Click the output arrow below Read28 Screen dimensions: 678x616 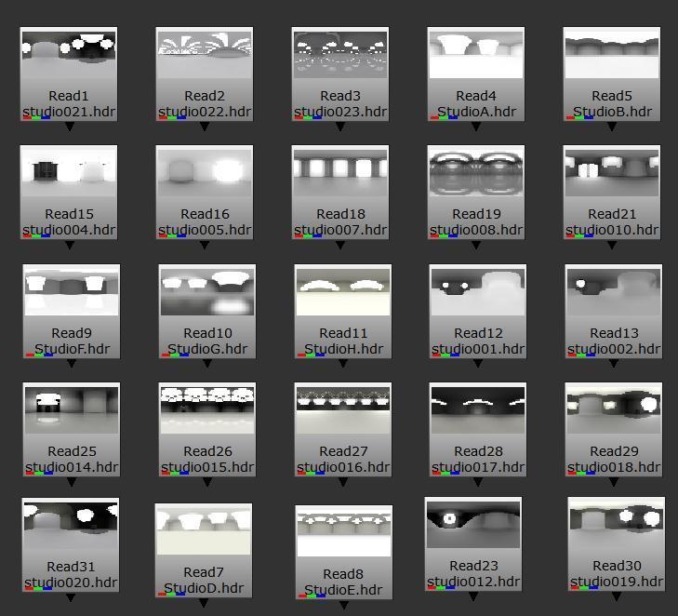pyautogui.click(x=478, y=481)
